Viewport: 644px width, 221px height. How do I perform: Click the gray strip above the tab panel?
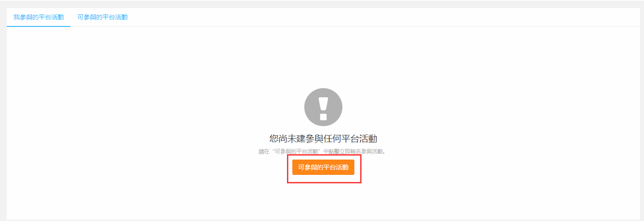(322, 4)
